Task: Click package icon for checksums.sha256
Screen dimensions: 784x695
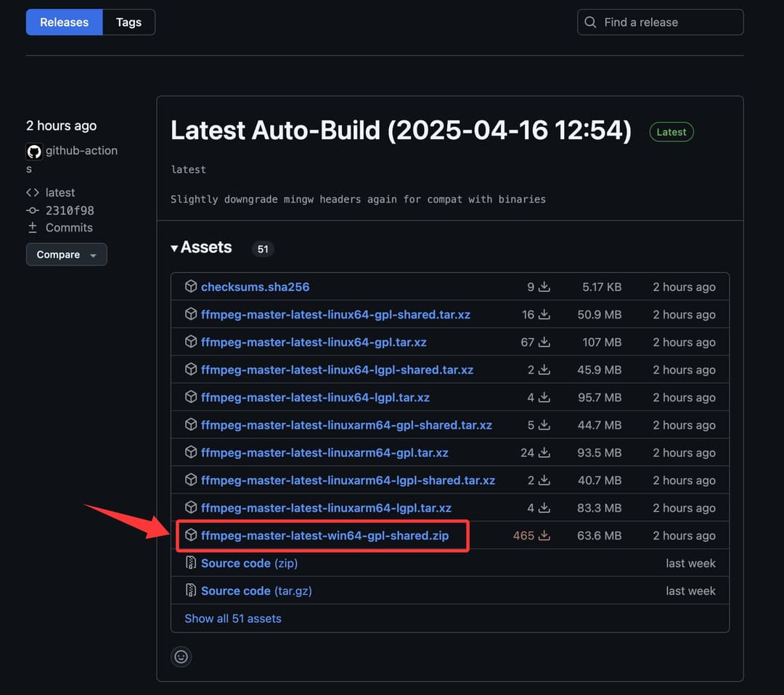Action: pos(191,287)
